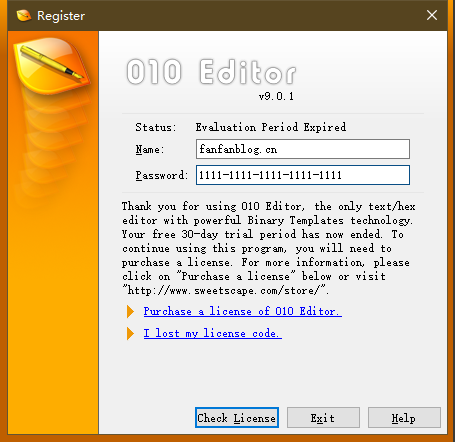This screenshot has width=455, height=442.
Task: Click the Password: label
Action: [162, 175]
